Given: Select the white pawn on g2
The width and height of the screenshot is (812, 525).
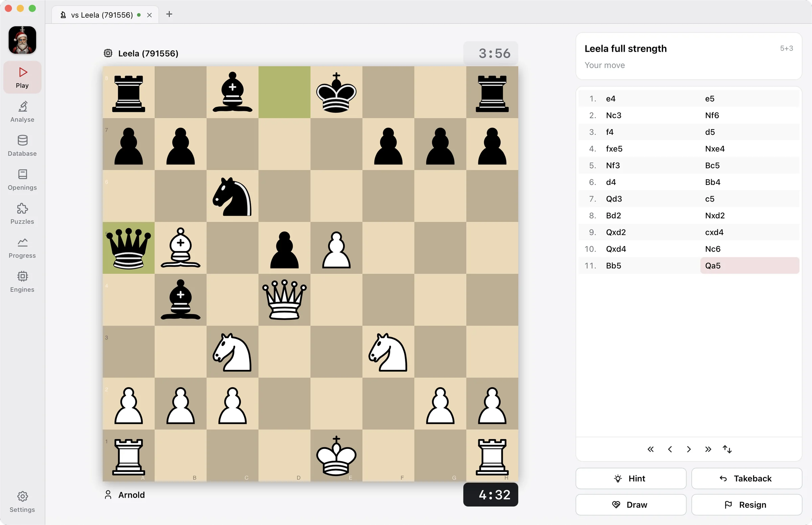Looking at the screenshot, I should tap(440, 404).
